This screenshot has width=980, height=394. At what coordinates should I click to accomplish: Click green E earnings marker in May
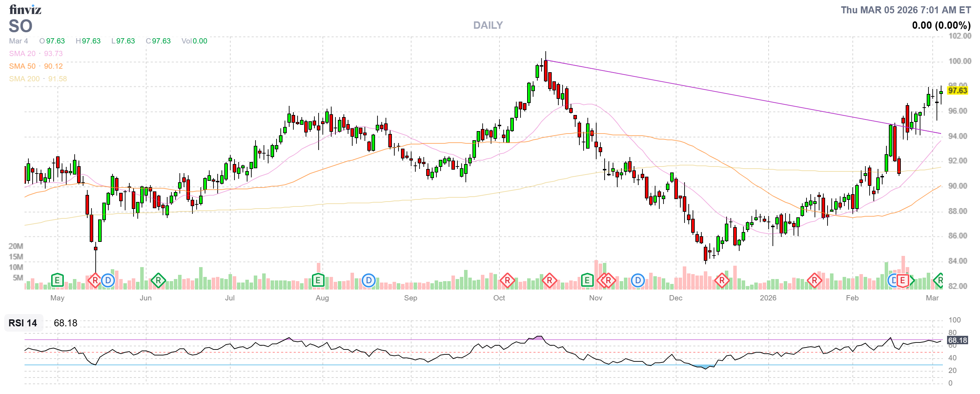click(x=57, y=281)
